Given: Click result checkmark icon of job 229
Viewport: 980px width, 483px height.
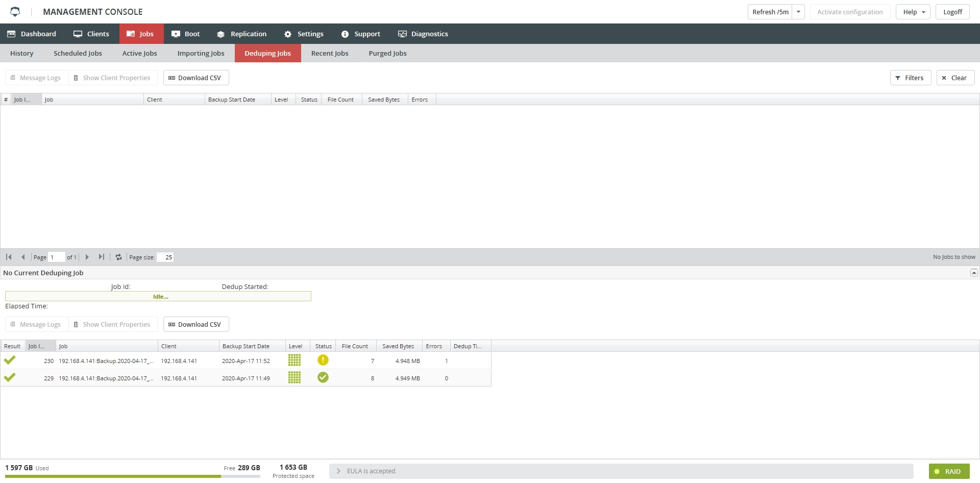Looking at the screenshot, I should click(10, 377).
